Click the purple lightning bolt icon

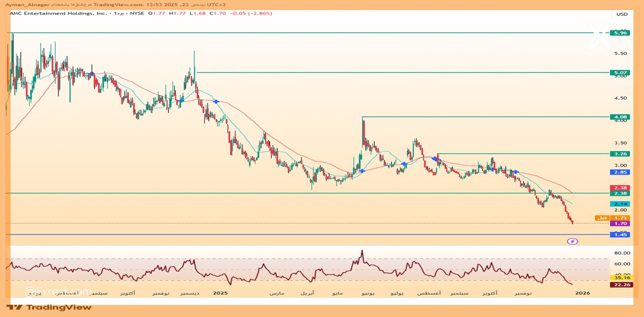573,242
